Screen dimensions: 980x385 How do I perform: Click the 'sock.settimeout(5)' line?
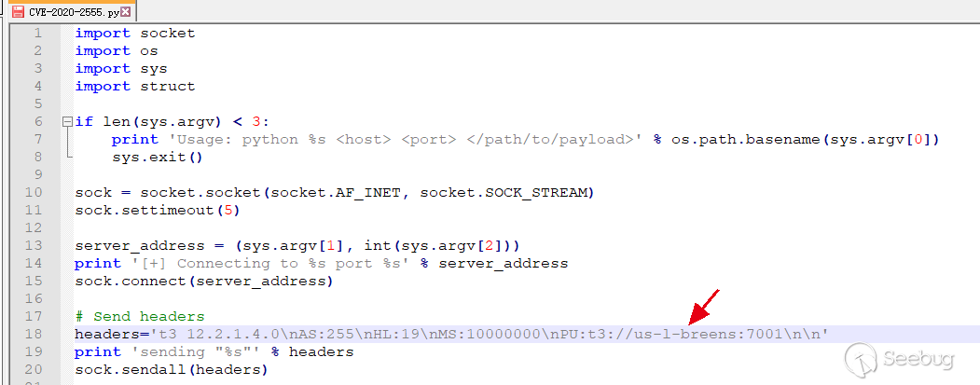158,211
